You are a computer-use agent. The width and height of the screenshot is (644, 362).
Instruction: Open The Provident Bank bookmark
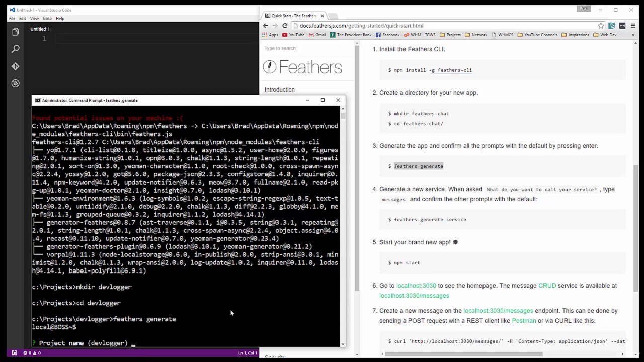351,35
